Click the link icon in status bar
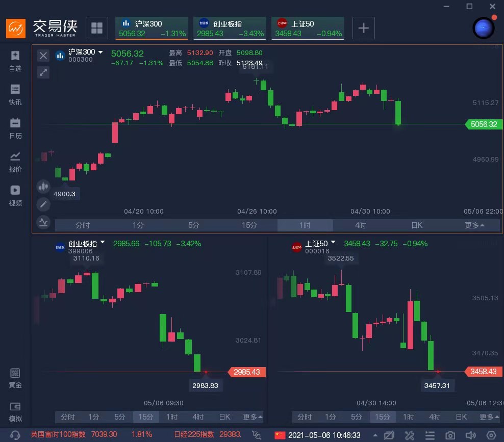Image resolution: width=504 pixels, height=442 pixels. (x=257, y=435)
